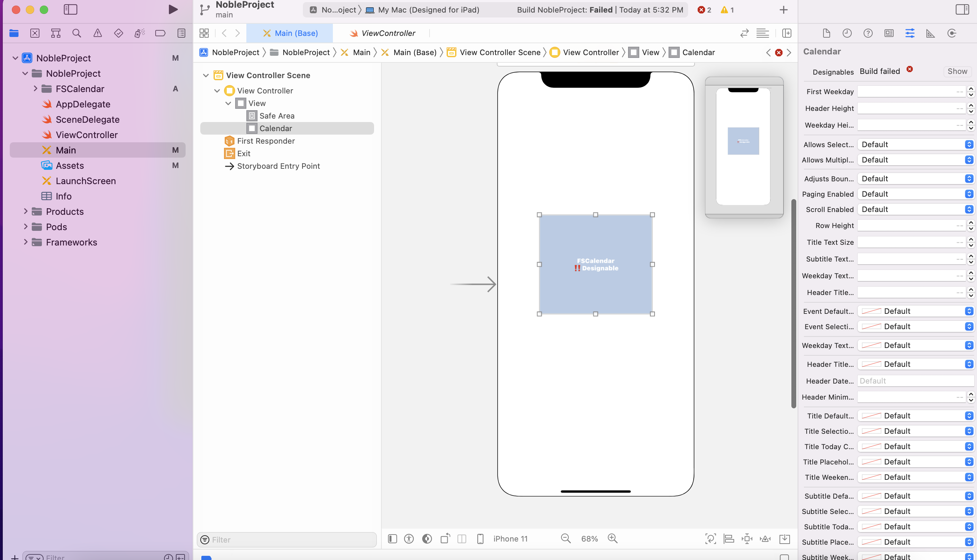The width and height of the screenshot is (977, 560).
Task: Expand the FSCalendar folder
Action: click(x=35, y=89)
